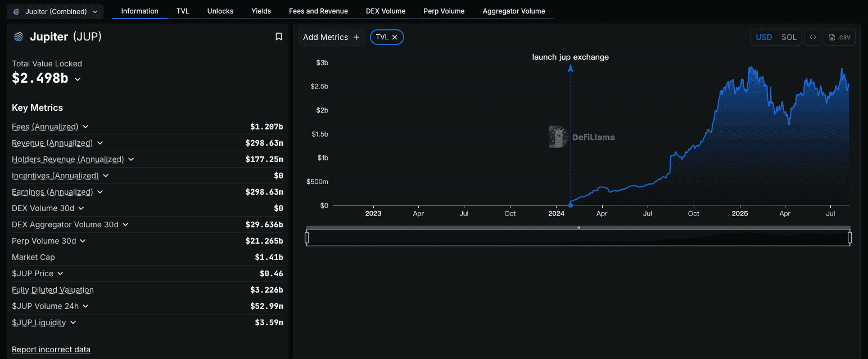Expand the Fees (Annualized) row chevron

85,127
